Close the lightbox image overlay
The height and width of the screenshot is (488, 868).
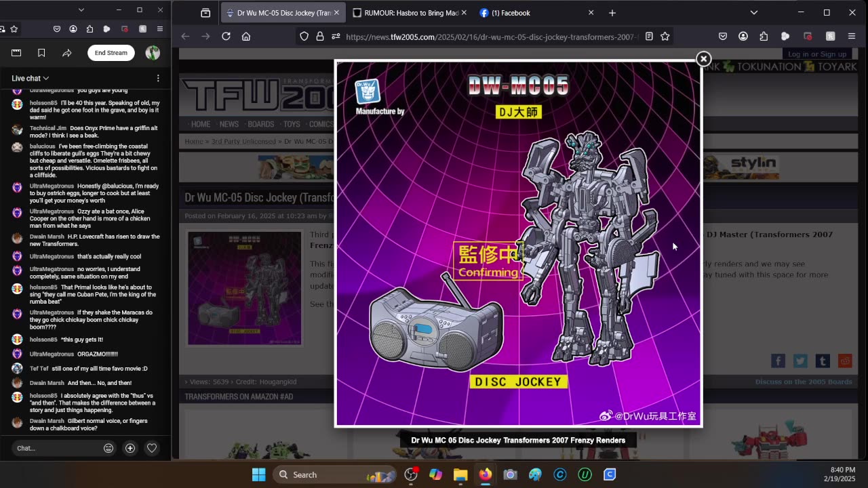coord(703,59)
